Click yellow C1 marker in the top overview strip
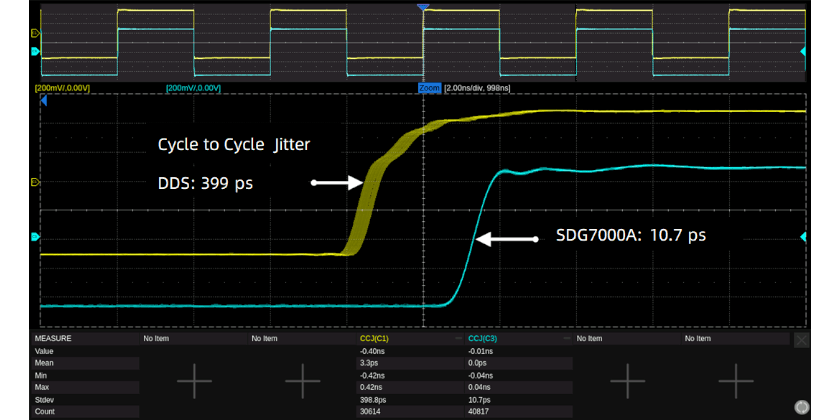Image resolution: width=840 pixels, height=420 pixels. (x=36, y=33)
